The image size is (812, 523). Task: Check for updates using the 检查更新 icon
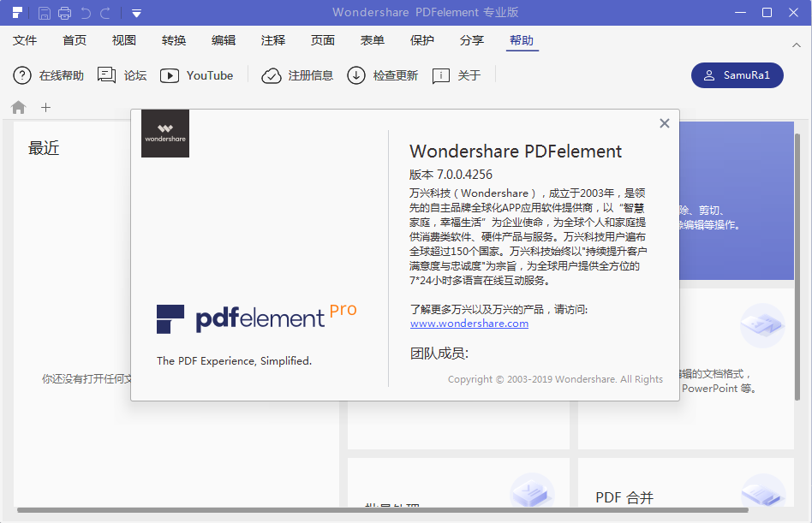pyautogui.click(x=357, y=75)
